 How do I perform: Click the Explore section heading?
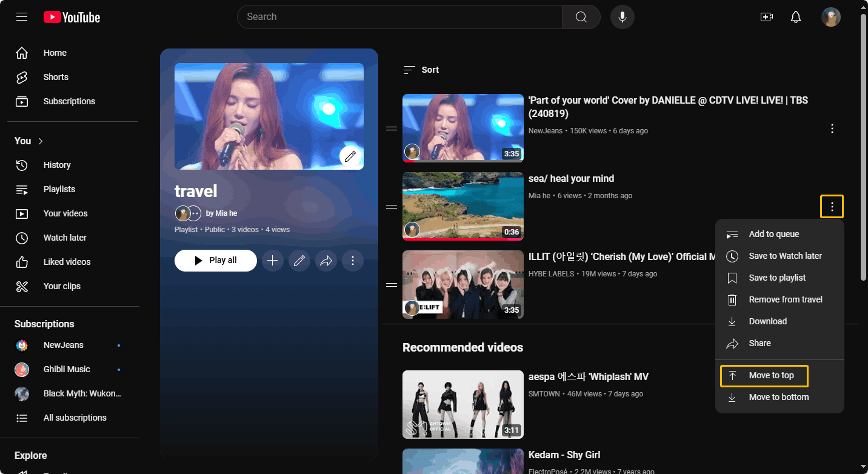31,455
